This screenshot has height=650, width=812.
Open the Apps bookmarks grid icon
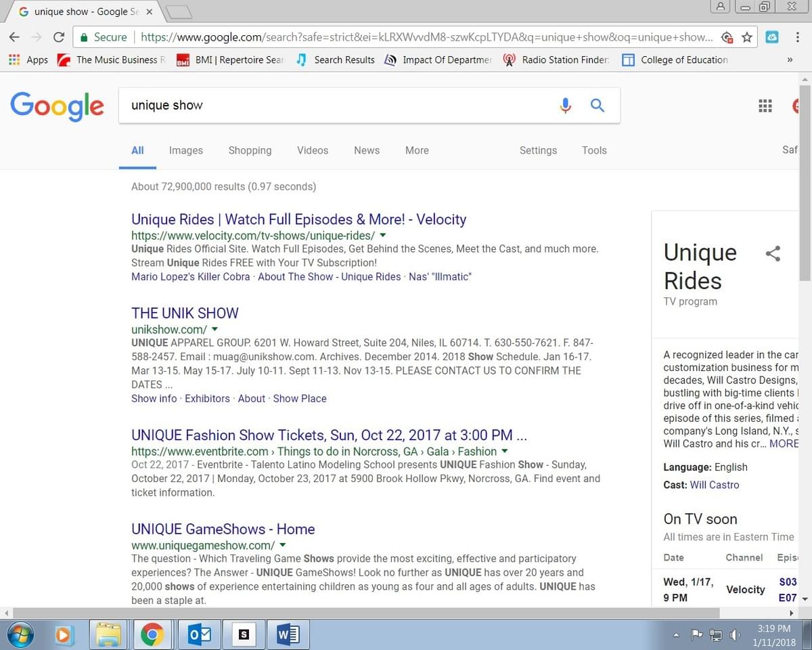point(14,60)
